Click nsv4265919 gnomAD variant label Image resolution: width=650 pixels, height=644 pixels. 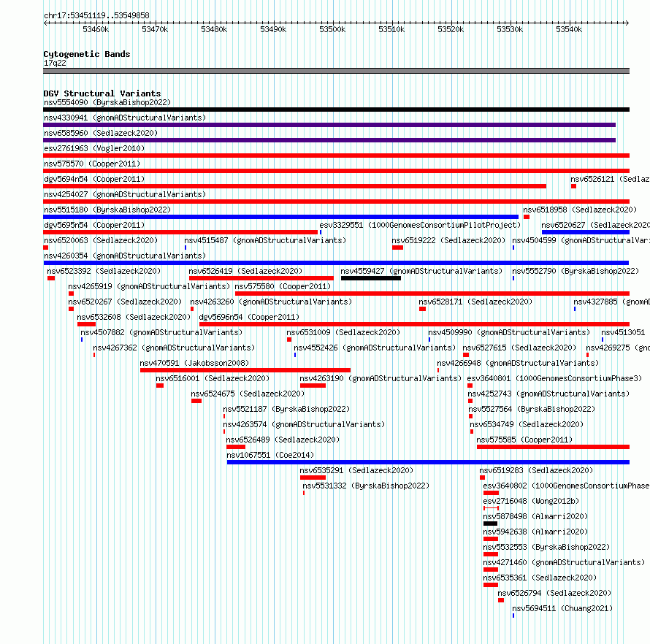coord(149,286)
